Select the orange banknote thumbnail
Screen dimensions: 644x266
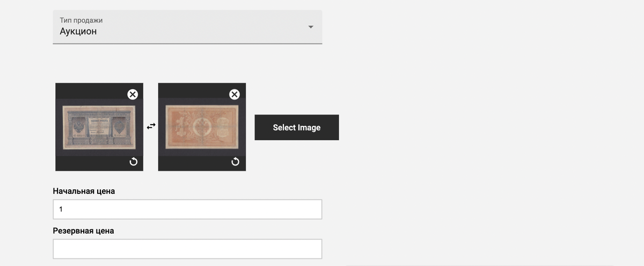tap(202, 127)
